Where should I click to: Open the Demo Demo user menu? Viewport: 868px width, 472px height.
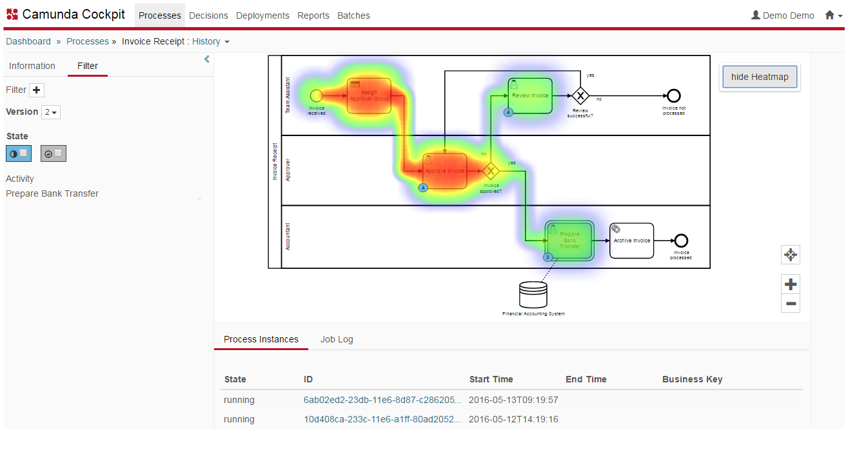tap(783, 15)
